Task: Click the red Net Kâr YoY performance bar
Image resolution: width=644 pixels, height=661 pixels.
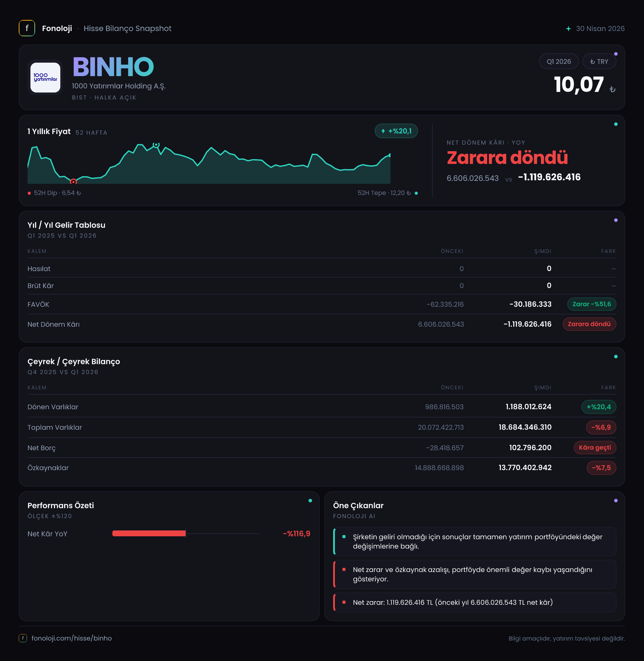Action: pyautogui.click(x=149, y=533)
